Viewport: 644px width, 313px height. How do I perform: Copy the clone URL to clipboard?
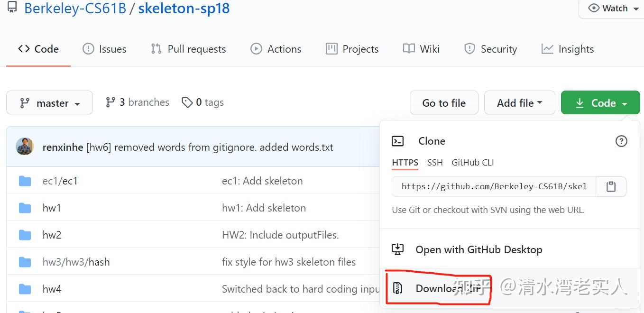point(611,187)
